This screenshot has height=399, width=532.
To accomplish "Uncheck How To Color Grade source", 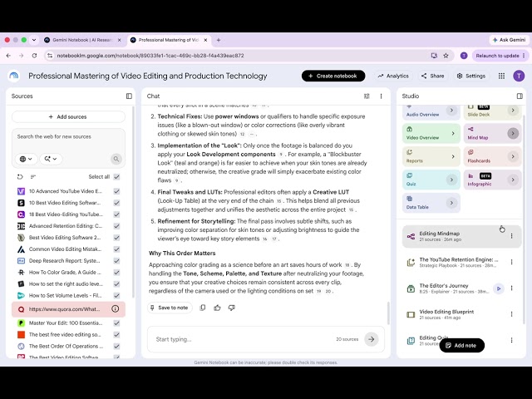I will (116, 273).
